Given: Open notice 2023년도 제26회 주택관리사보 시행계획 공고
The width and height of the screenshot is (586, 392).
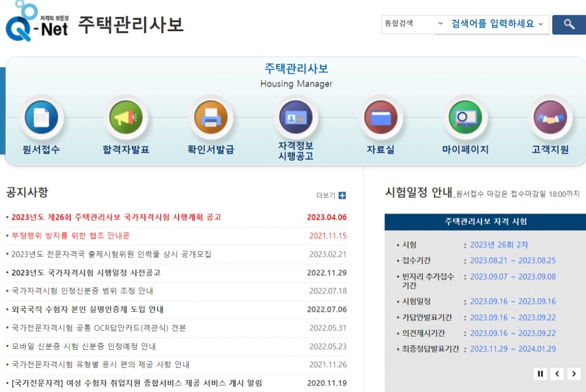Looking at the screenshot, I should point(116,217).
